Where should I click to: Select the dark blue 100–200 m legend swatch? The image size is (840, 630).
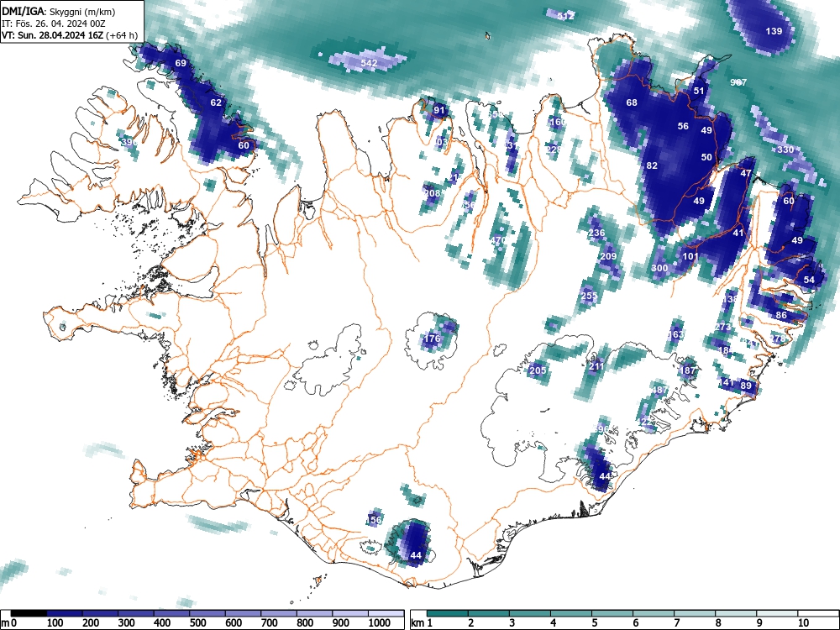click(x=65, y=613)
